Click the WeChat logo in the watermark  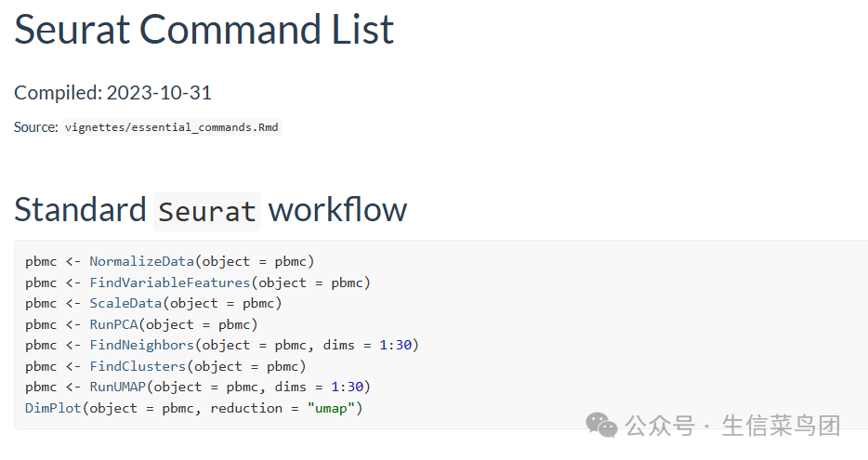pyautogui.click(x=601, y=426)
